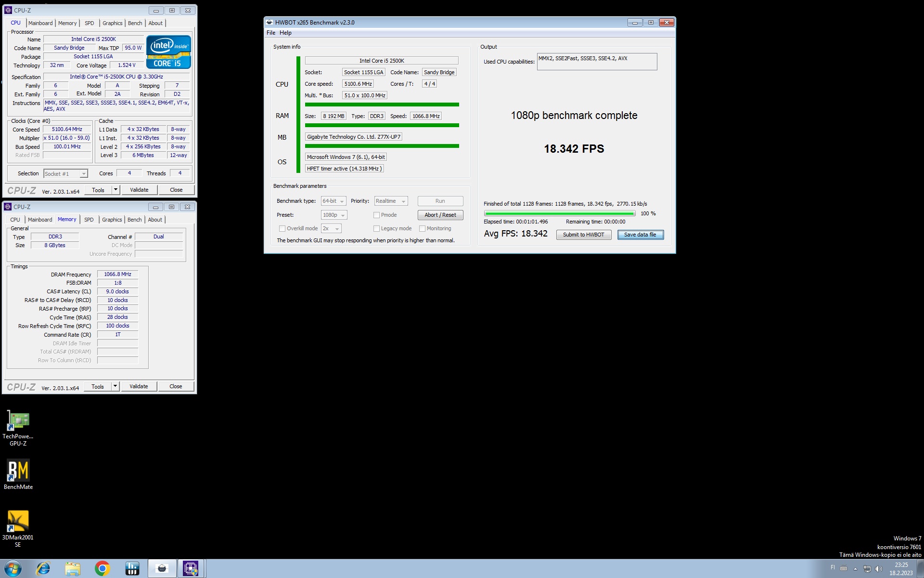
Task: Click FI language indicator in tray
Action: pyautogui.click(x=833, y=567)
